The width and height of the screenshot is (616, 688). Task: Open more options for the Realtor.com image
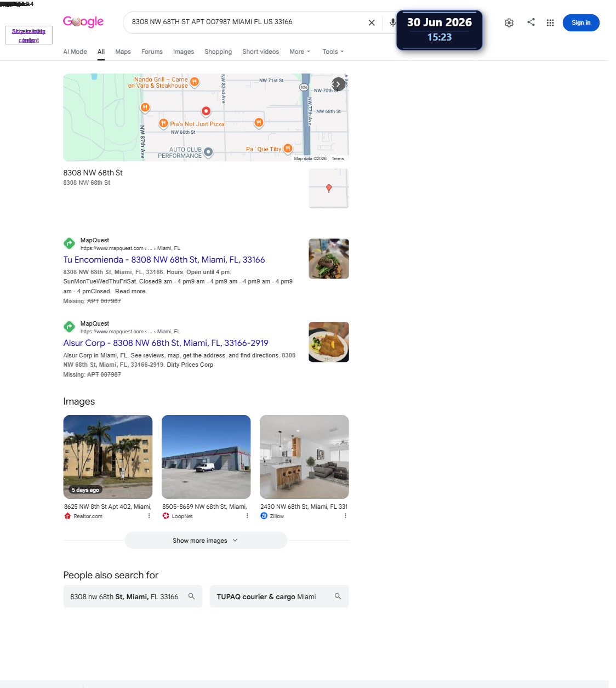pos(149,516)
